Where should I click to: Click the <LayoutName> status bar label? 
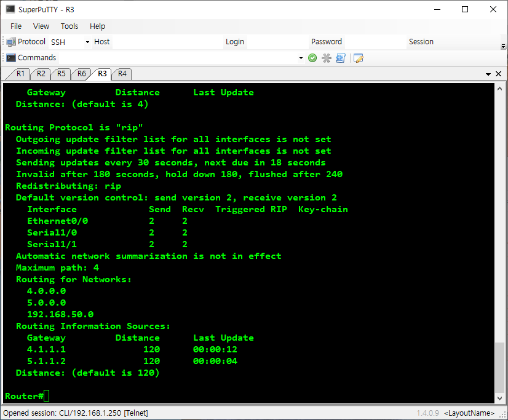coord(469,413)
